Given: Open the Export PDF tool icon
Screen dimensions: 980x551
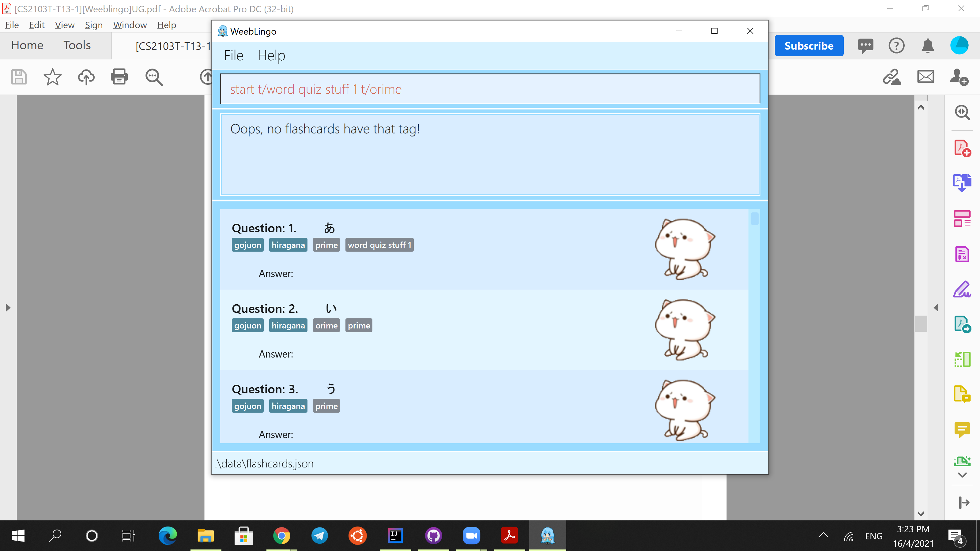Looking at the screenshot, I should click(962, 183).
